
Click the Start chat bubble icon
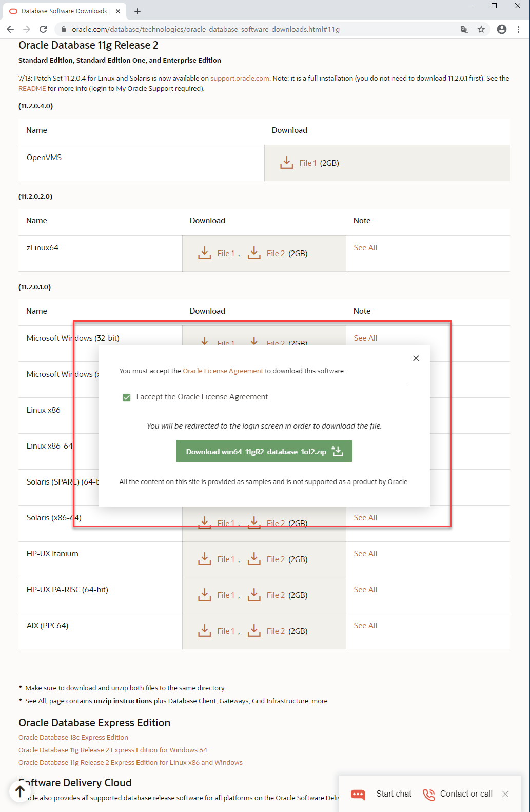tap(358, 794)
